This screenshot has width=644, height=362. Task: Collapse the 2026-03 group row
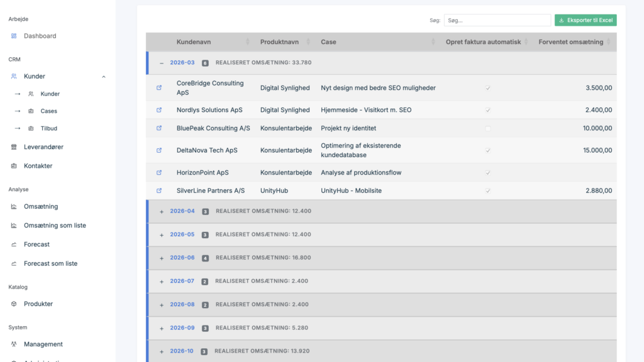coord(162,63)
